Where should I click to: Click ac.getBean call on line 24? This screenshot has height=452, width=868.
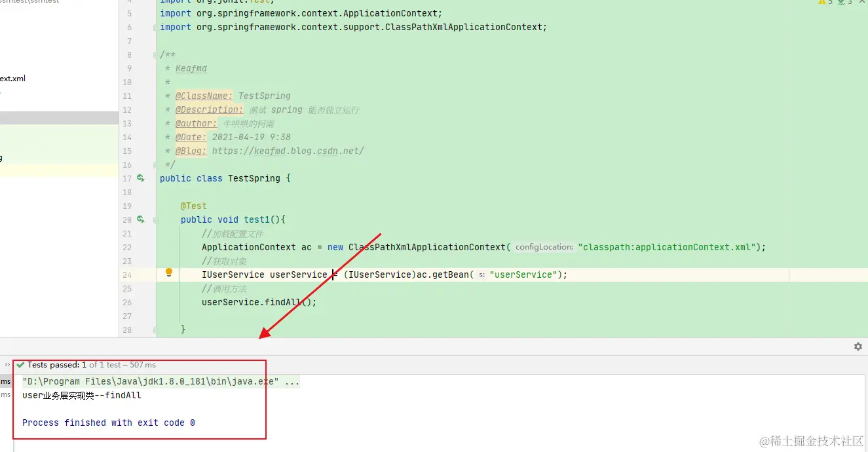(x=443, y=274)
